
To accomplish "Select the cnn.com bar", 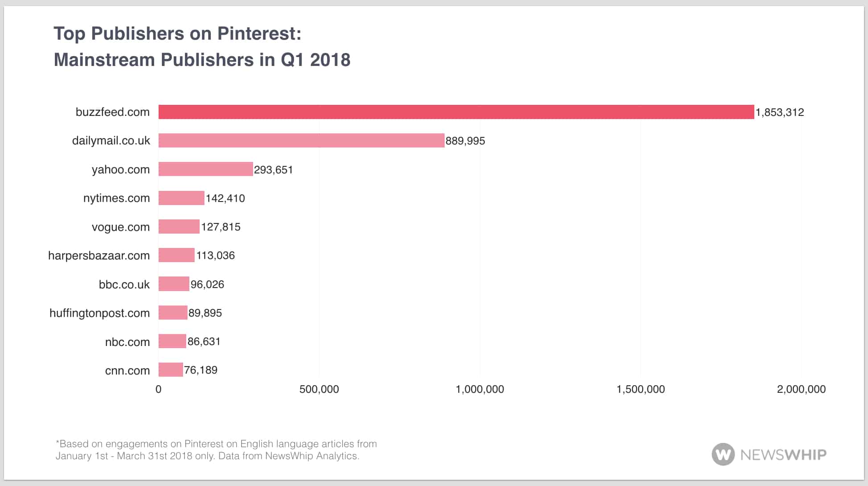I will [x=171, y=370].
